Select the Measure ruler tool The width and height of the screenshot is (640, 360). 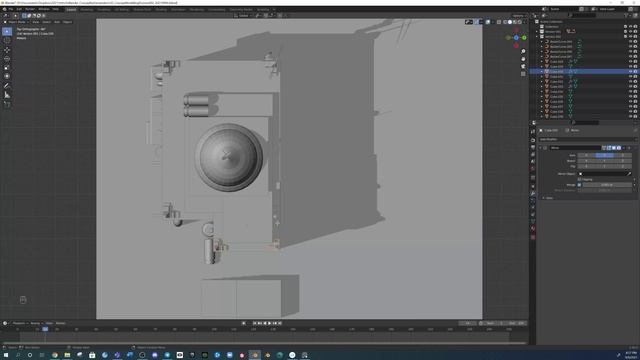click(x=7, y=95)
